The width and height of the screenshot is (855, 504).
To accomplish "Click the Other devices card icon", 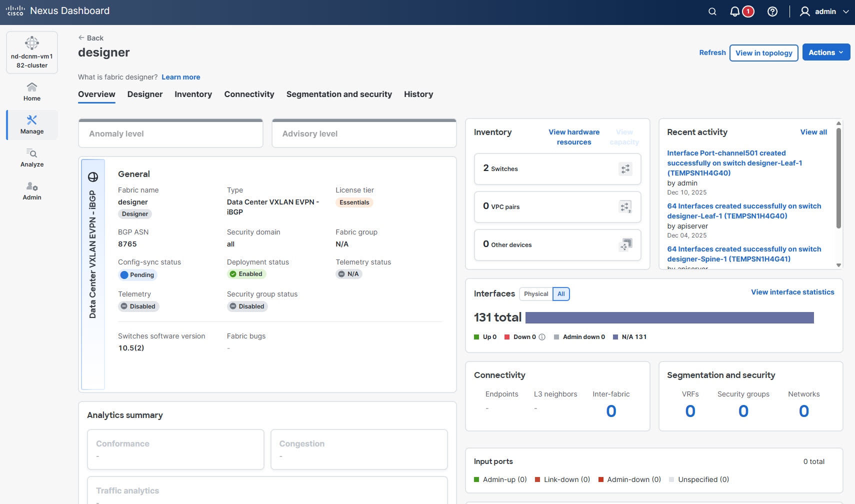I will [x=625, y=245].
